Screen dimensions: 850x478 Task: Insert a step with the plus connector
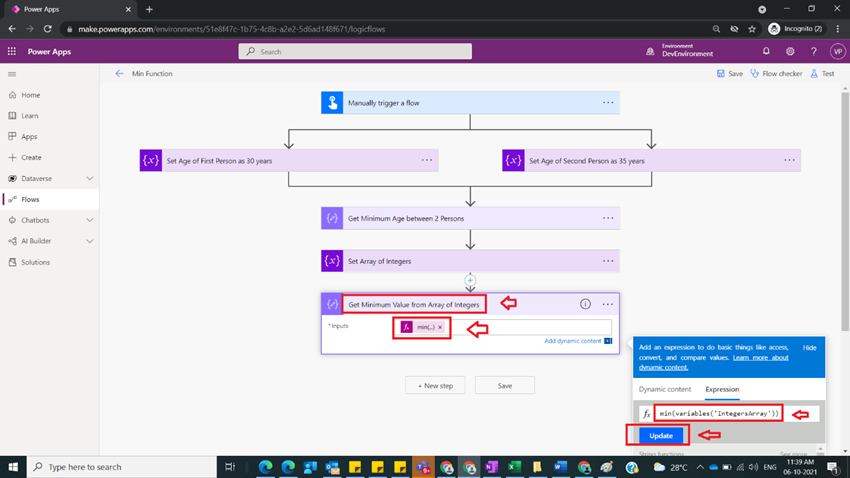[x=470, y=280]
